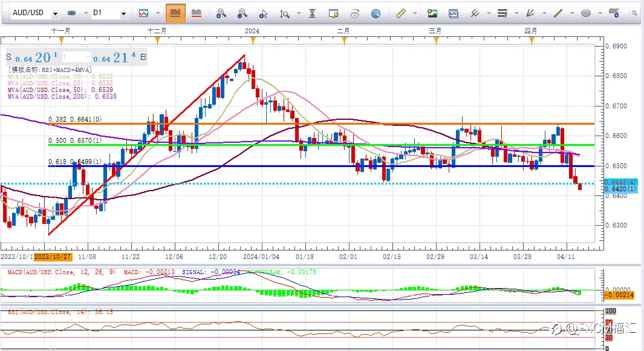Expand the pitchfork tool dropdown arrow

[x=489, y=13]
